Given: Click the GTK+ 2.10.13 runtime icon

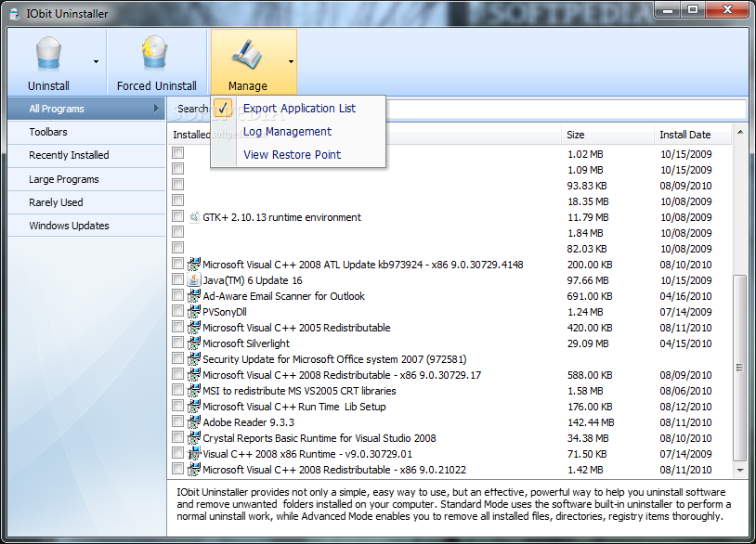Looking at the screenshot, I should click(194, 217).
